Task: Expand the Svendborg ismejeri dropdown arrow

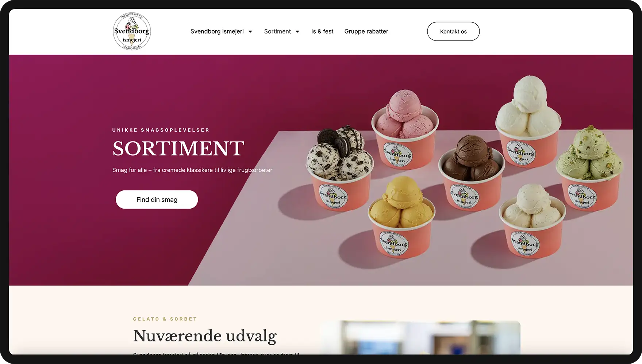Action: coord(250,31)
